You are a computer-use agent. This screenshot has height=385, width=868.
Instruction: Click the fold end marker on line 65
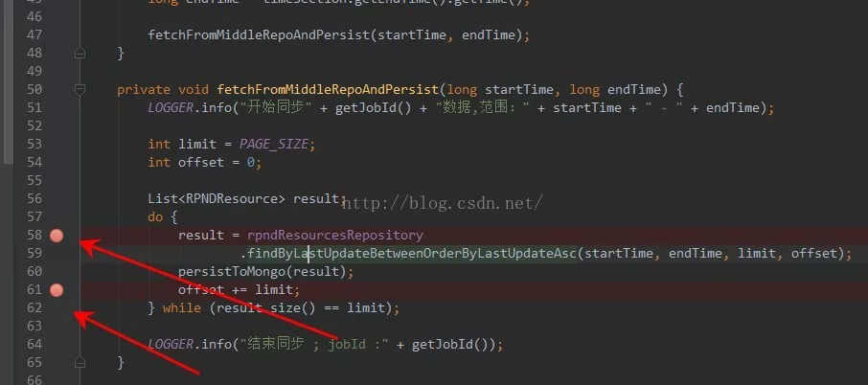pyautogui.click(x=80, y=362)
